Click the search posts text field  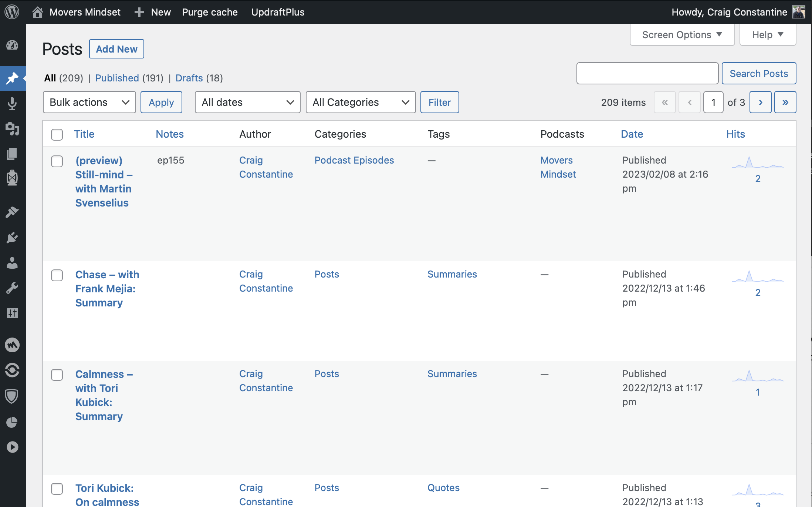point(647,73)
